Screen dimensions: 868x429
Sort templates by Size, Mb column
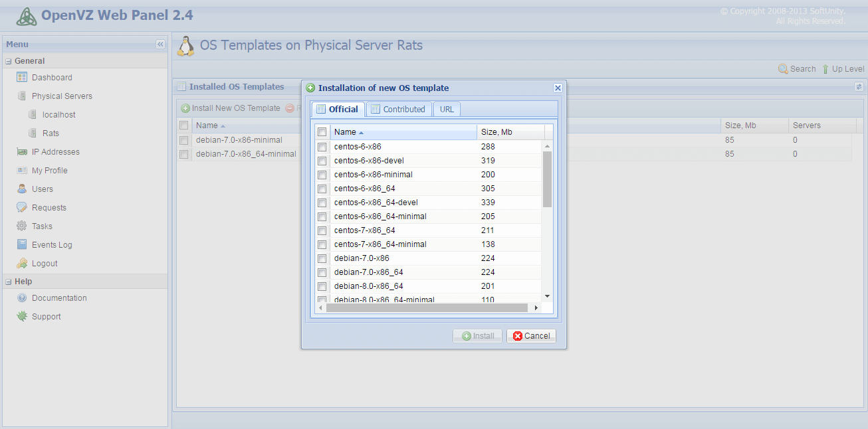tap(509, 132)
